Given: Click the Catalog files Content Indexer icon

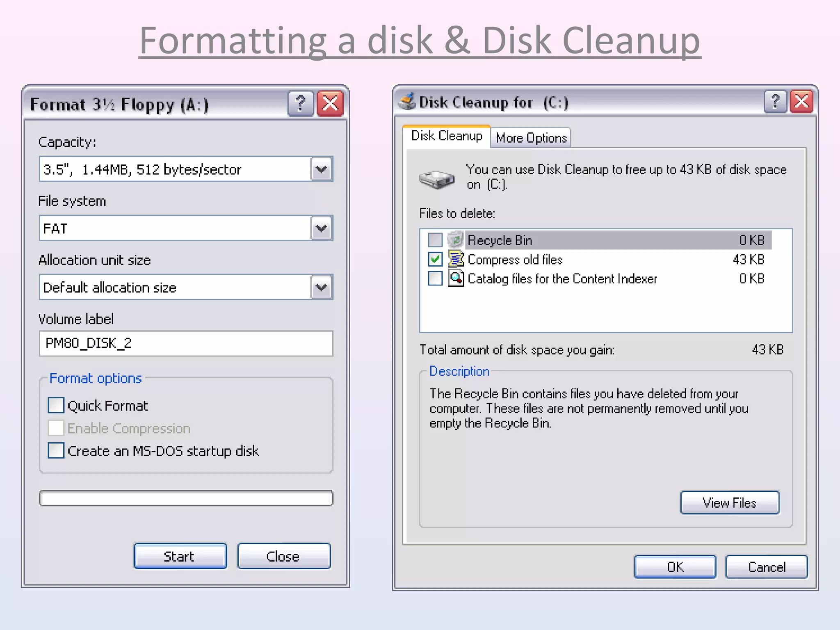Looking at the screenshot, I should (456, 278).
